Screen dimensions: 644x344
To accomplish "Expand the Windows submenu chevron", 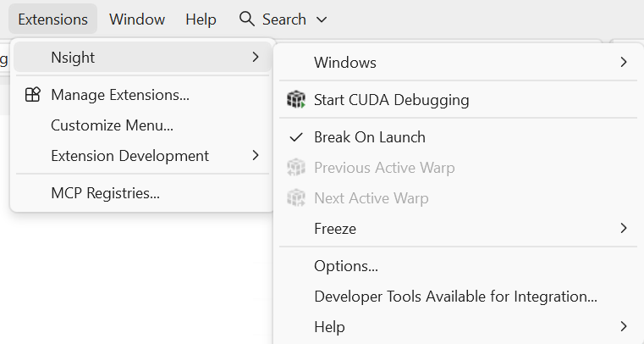I will (x=624, y=62).
